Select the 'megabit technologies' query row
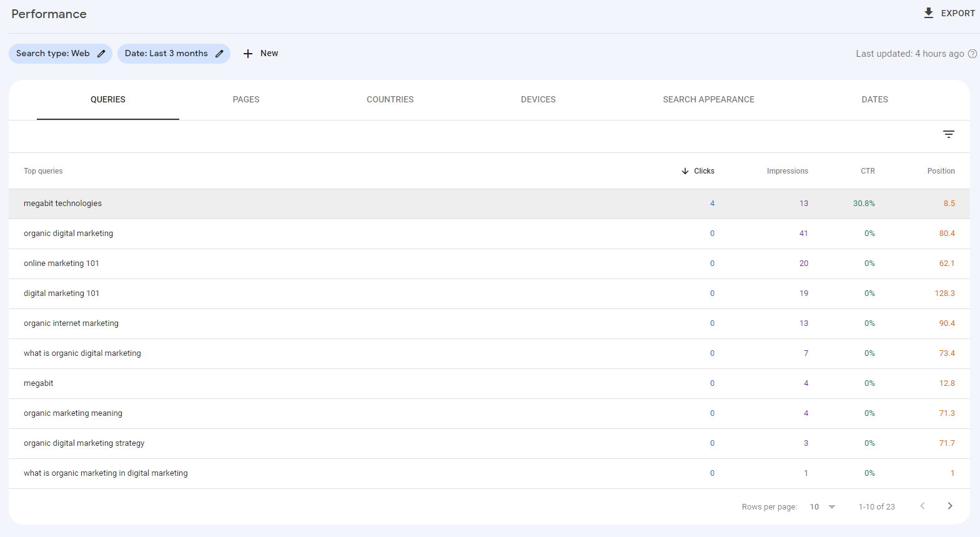The width and height of the screenshot is (980, 537). [x=62, y=204]
